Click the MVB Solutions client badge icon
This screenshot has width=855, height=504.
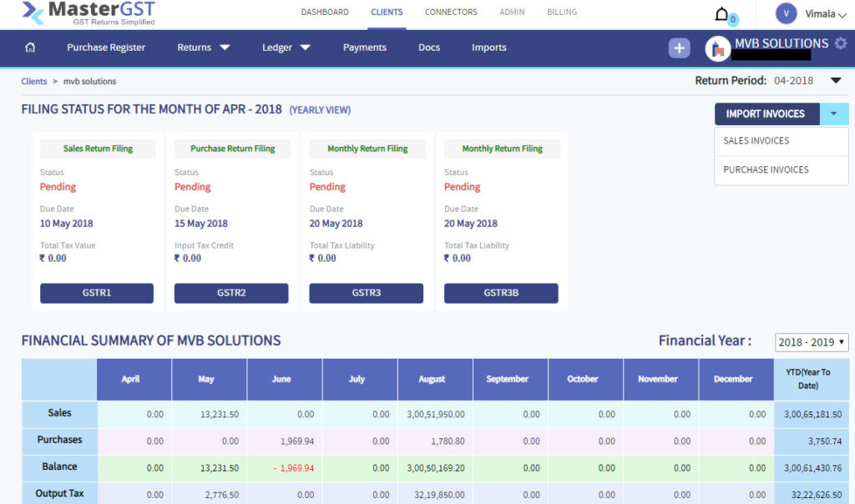click(x=717, y=48)
